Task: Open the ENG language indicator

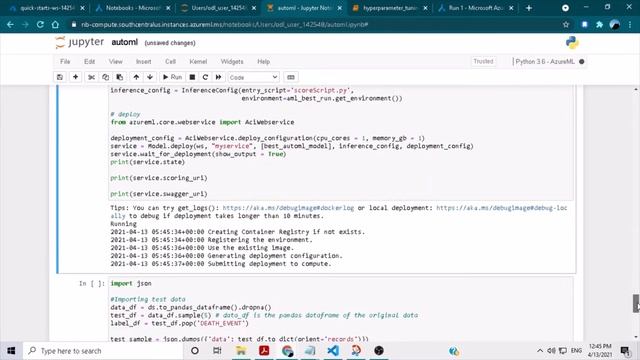Action: tap(576, 351)
